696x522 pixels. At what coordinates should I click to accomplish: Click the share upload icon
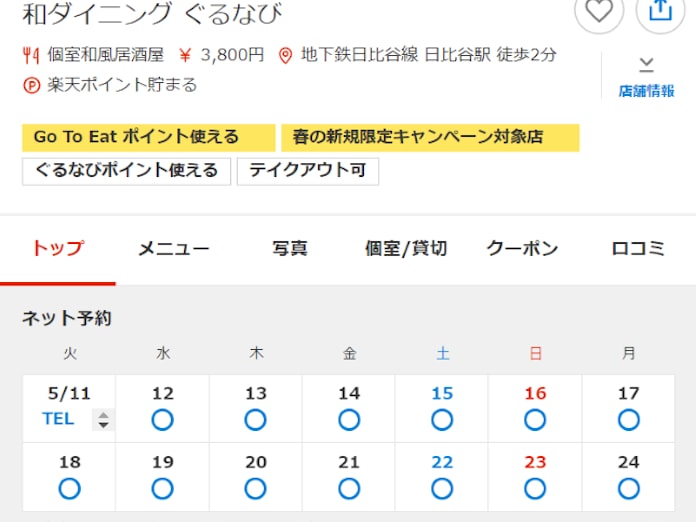[660, 11]
